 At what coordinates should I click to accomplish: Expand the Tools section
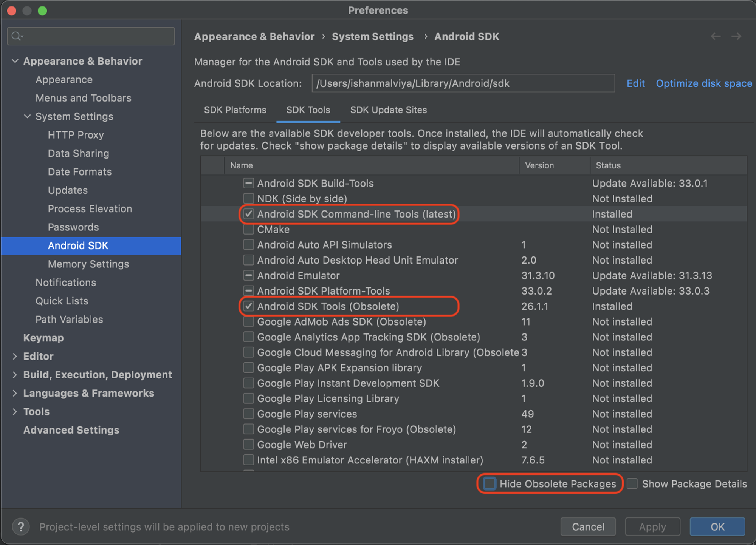(15, 412)
